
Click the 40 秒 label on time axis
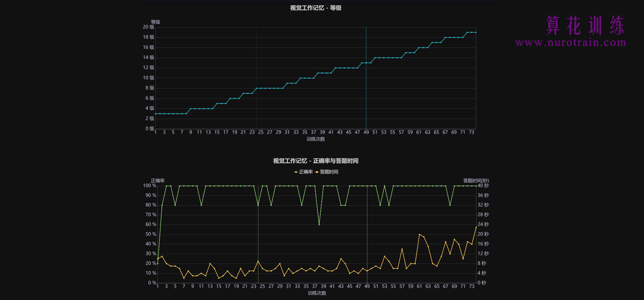483,185
